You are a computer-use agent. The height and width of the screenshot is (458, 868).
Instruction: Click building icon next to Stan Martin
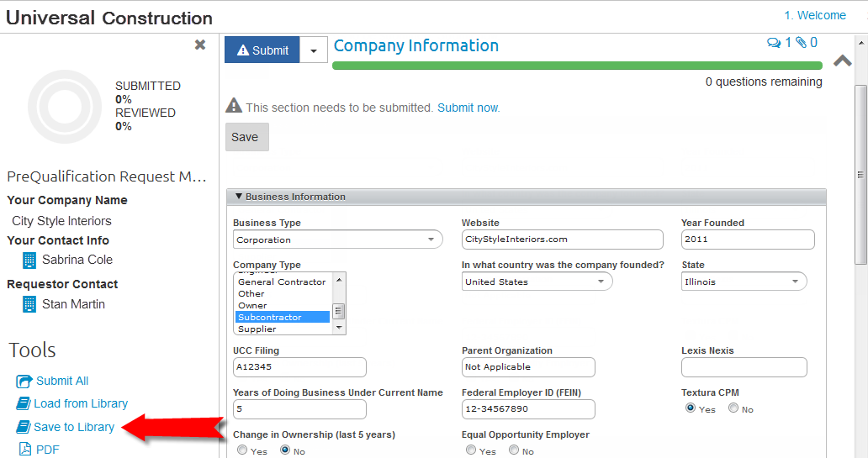[29, 304]
